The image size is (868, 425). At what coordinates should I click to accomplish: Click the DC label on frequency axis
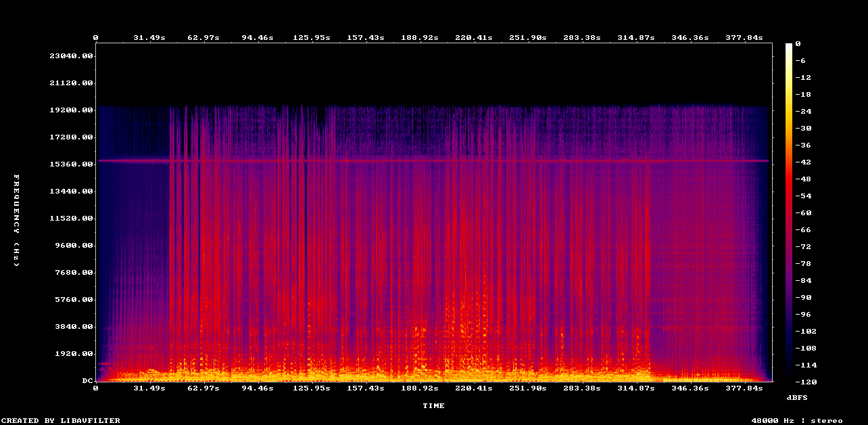(x=87, y=381)
